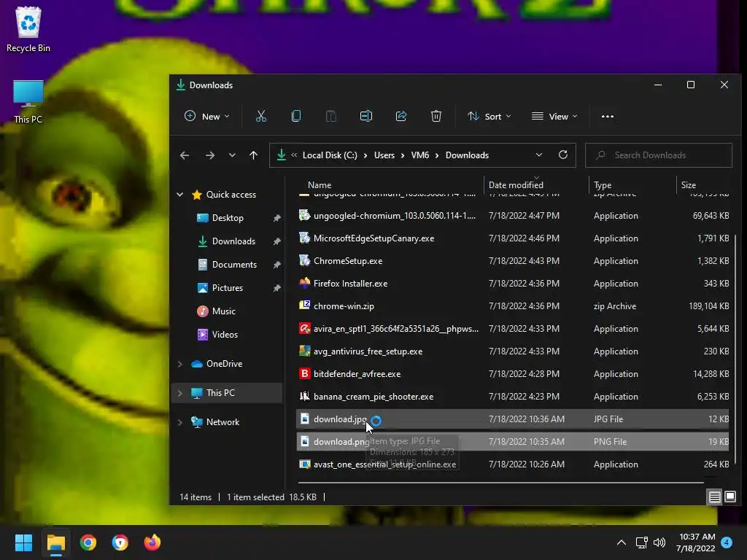Select chrome-win.zip archive

514,306
